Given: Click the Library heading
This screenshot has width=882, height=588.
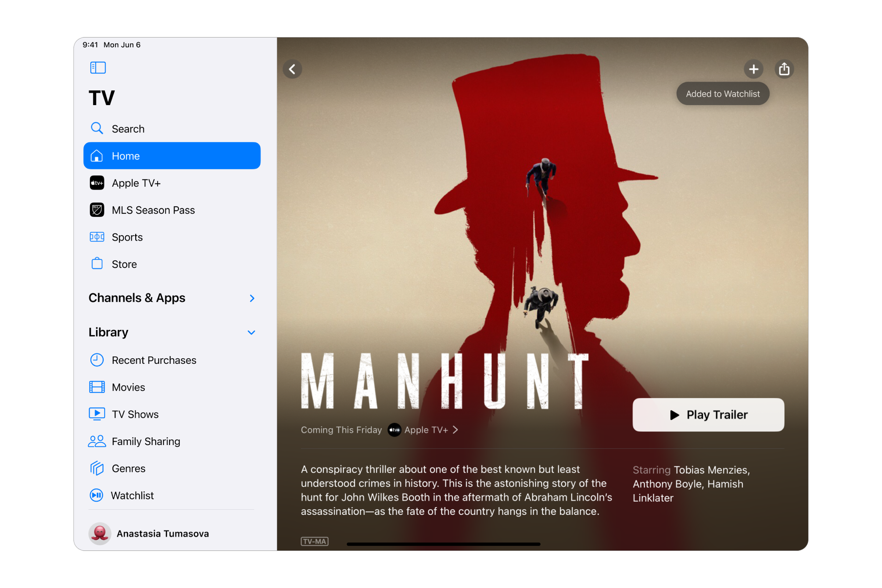Looking at the screenshot, I should pyautogui.click(x=108, y=332).
